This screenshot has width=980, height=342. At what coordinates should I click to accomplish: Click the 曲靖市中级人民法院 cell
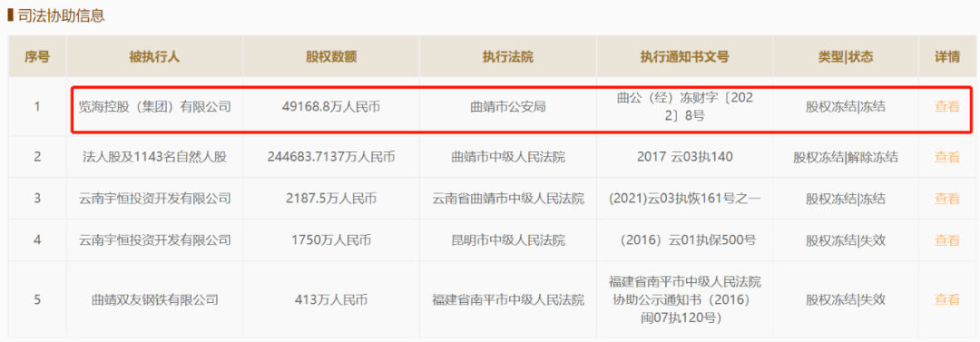click(x=507, y=158)
